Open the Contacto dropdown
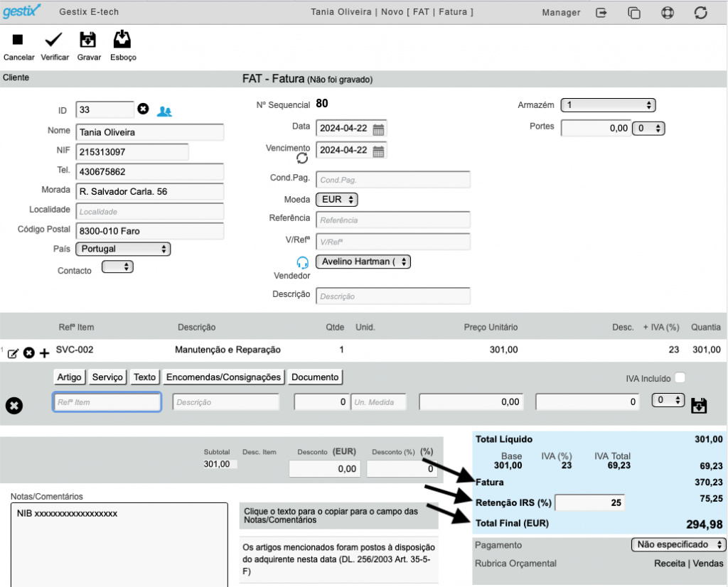 (117, 266)
